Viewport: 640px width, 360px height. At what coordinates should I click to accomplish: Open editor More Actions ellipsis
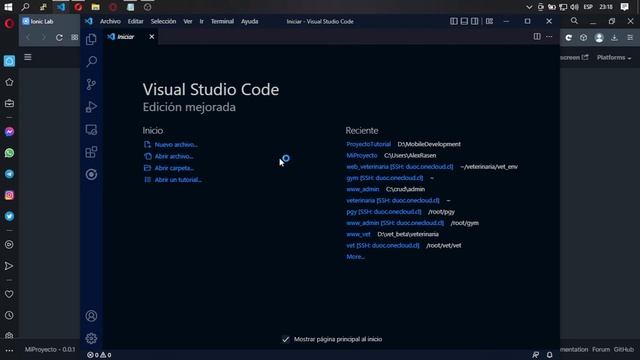549,37
